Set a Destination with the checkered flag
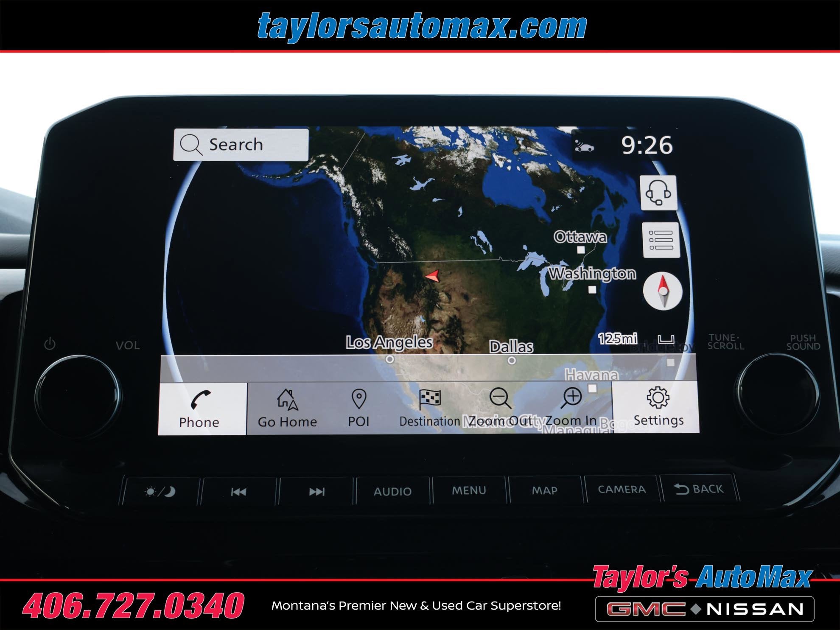 429,408
